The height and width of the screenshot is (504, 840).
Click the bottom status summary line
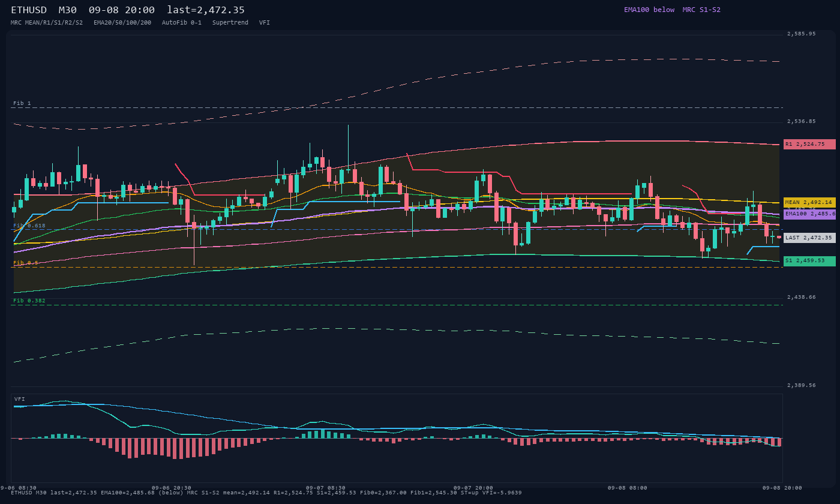266,493
